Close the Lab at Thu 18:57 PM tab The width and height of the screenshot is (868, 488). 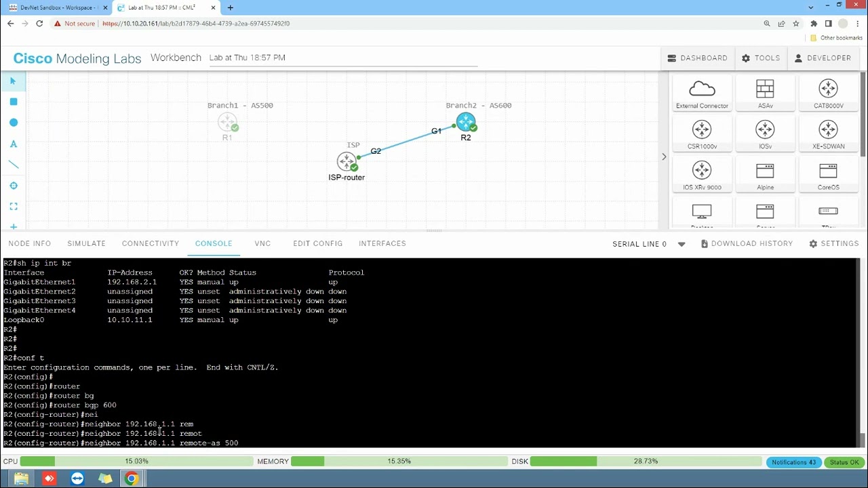tap(213, 7)
